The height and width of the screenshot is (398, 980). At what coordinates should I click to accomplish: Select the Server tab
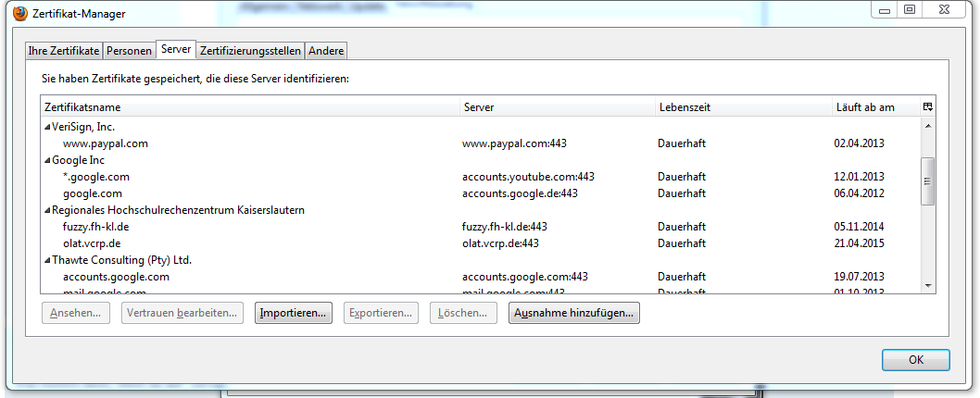click(x=176, y=49)
